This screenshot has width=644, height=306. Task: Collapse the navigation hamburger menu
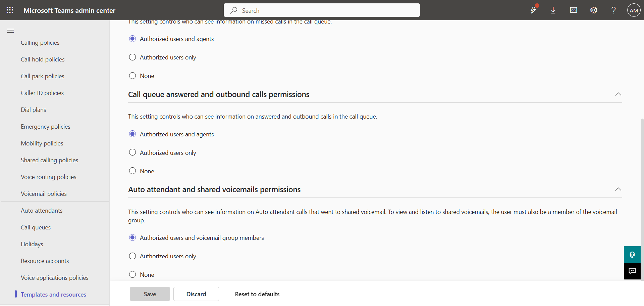10,31
